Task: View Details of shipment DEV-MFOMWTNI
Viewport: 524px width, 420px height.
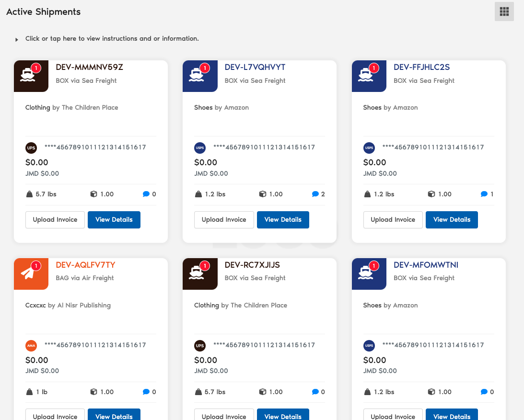Action: point(452,415)
